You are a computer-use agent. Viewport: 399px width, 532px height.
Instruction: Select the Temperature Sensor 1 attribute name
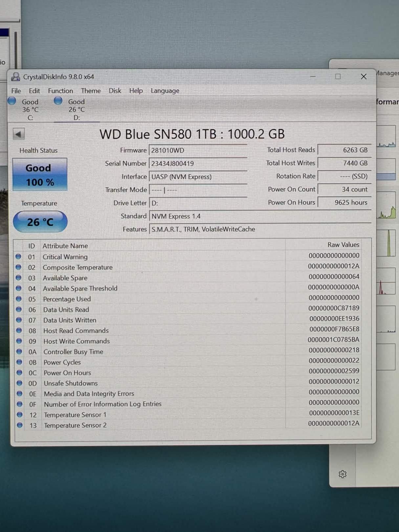click(75, 415)
